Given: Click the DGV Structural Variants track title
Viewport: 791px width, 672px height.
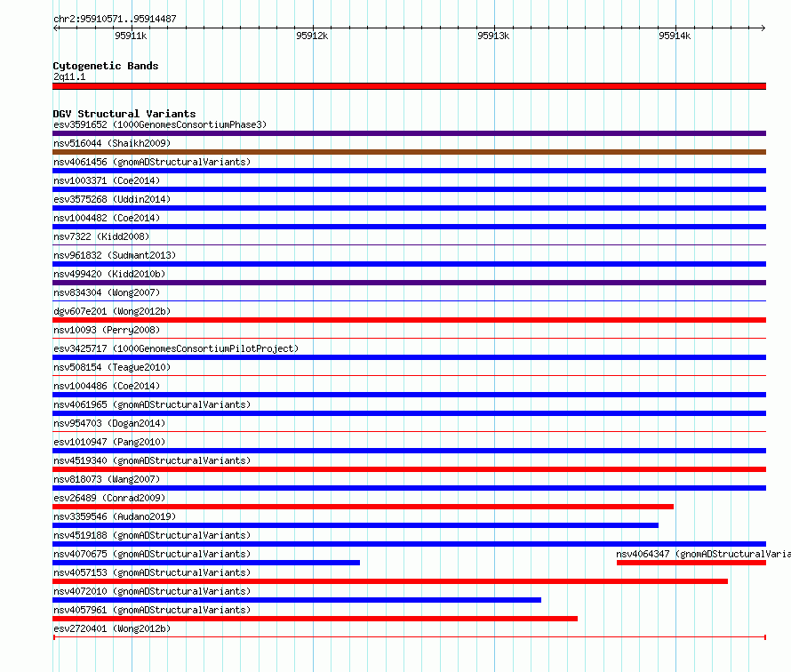Looking at the screenshot, I should (x=124, y=114).
